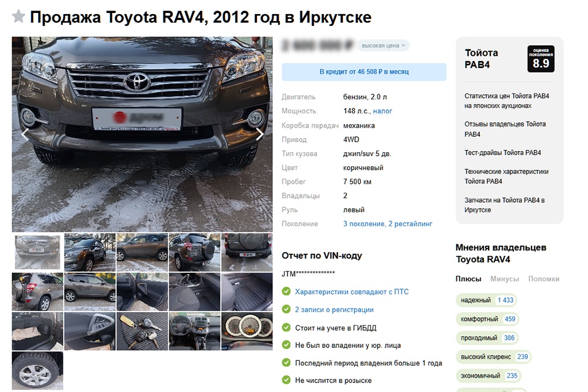Open 'Тест-драйвы Тойота РАВ4' link
Image resolution: width=588 pixels, height=392 pixels.
(503, 153)
